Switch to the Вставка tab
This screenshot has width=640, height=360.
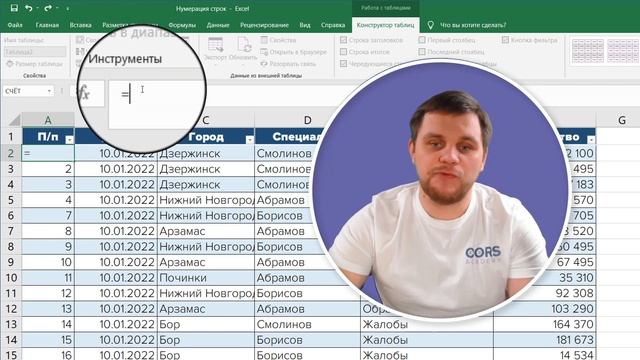click(x=80, y=25)
